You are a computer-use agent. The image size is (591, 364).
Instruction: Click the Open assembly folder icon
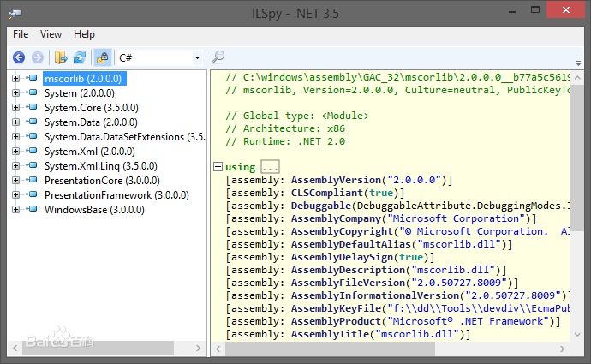tap(61, 57)
